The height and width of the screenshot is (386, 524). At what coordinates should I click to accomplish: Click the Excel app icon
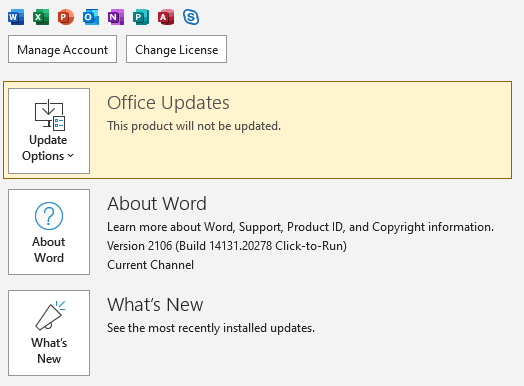pos(41,17)
